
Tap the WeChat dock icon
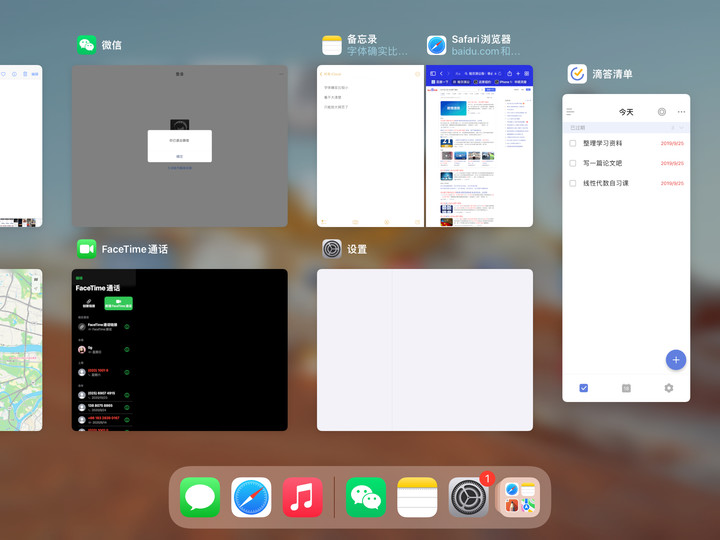pyautogui.click(x=366, y=497)
